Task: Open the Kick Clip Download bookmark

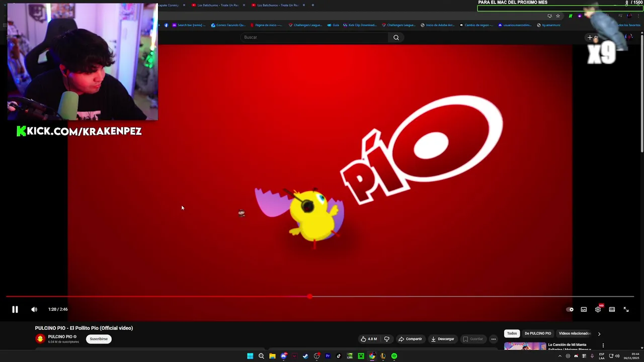Action: [x=360, y=25]
